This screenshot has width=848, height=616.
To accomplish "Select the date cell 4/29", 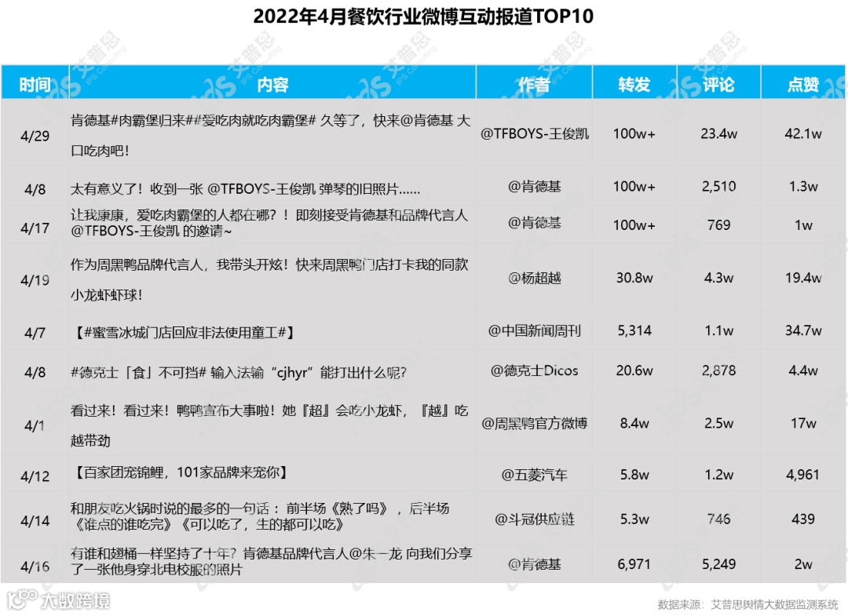I will pos(35,137).
